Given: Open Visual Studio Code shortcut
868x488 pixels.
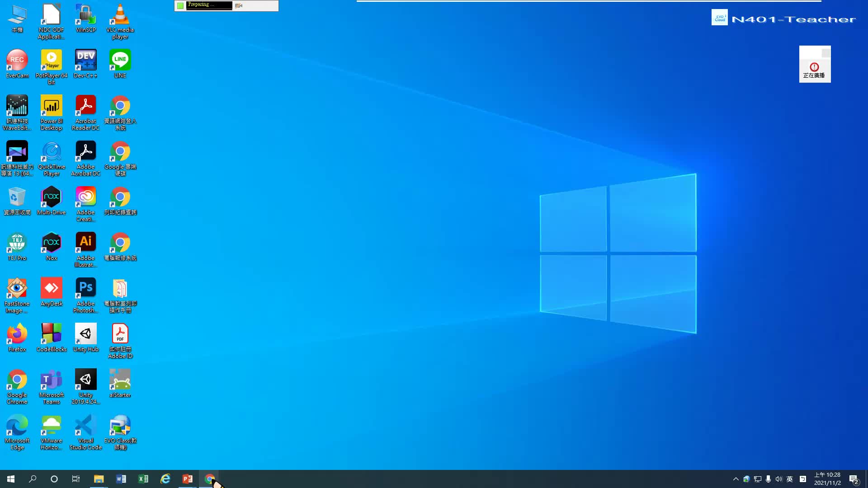Looking at the screenshot, I should (85, 432).
